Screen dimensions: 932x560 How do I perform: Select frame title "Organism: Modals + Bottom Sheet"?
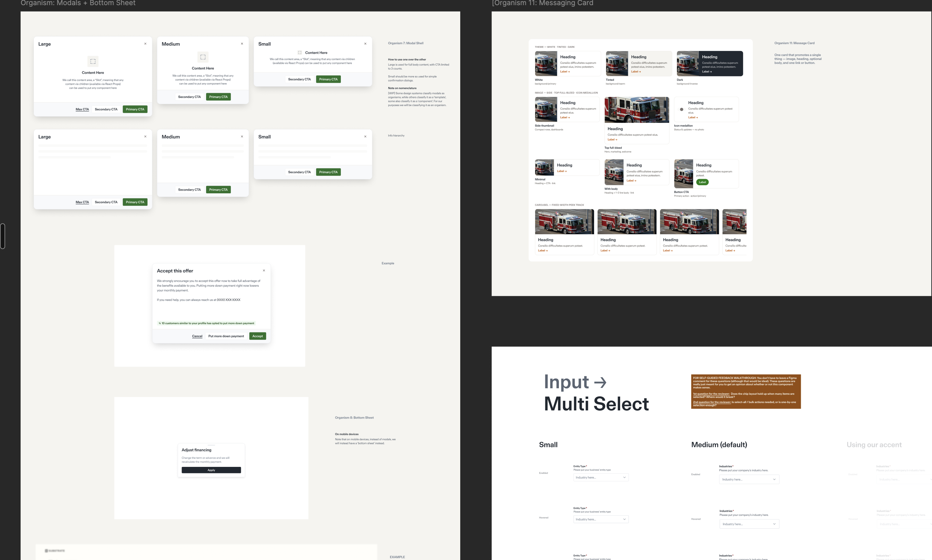tap(78, 3)
